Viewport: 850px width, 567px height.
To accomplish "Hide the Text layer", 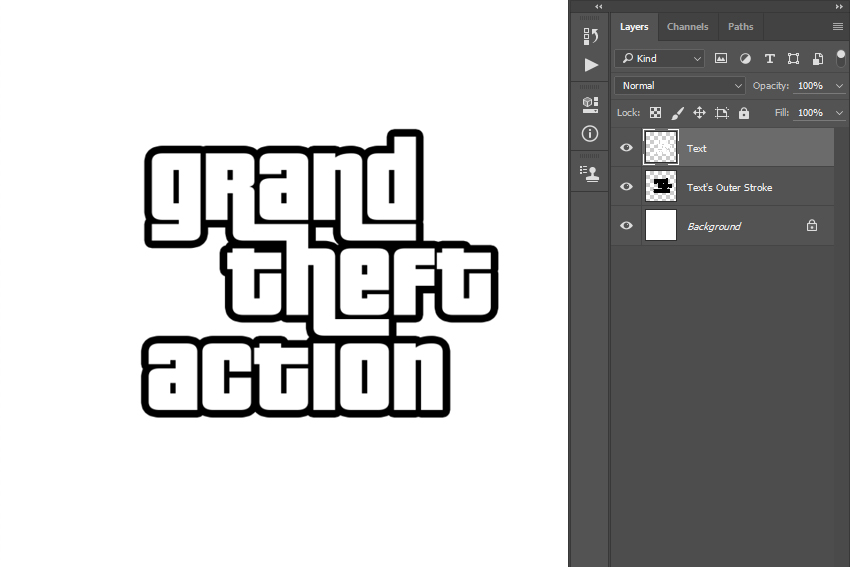I will pos(626,148).
